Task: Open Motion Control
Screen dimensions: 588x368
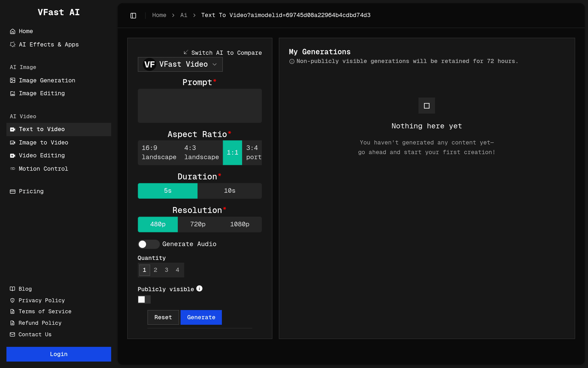Action: pyautogui.click(x=59, y=169)
